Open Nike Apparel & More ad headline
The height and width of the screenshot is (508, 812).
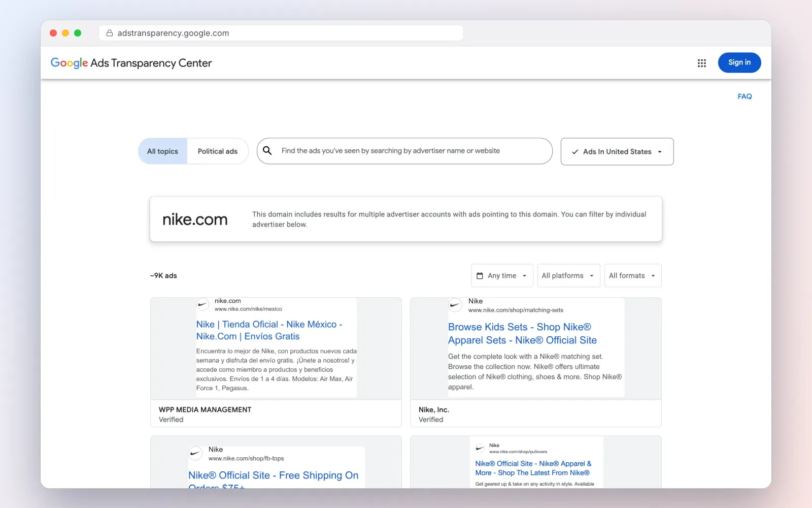point(533,468)
